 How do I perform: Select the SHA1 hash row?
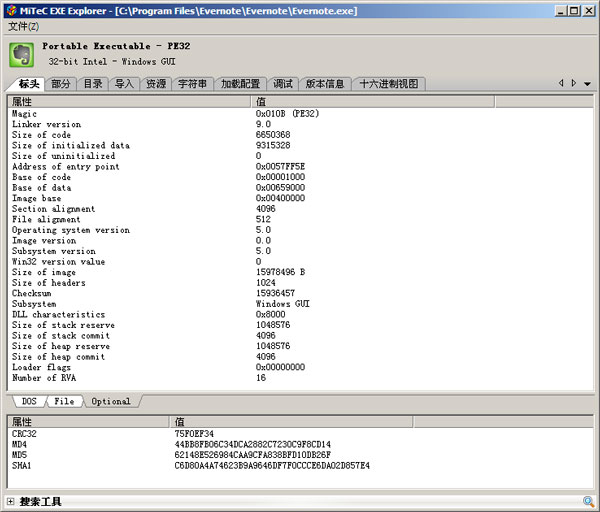[300, 466]
